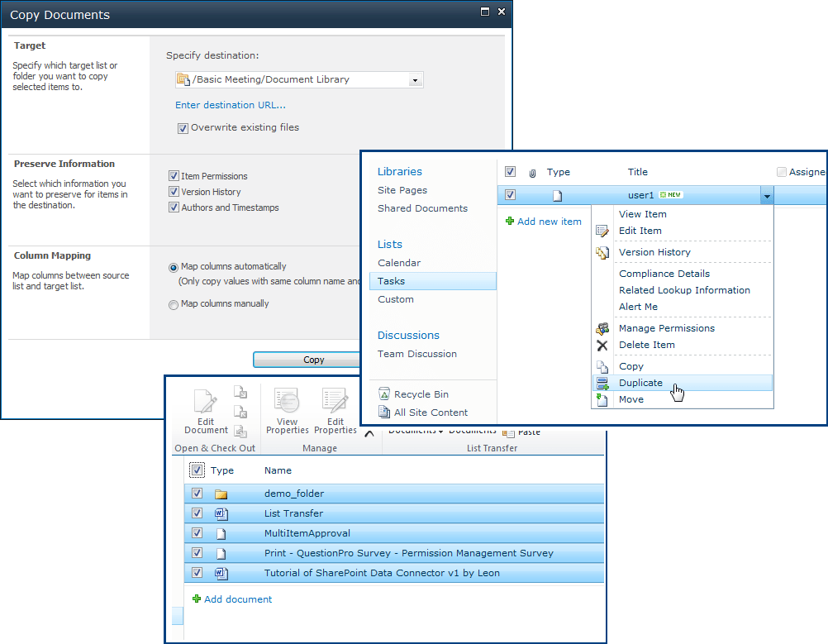Screen dimensions: 828x644
Task: Click the Libraries heading link
Action: [400, 171]
